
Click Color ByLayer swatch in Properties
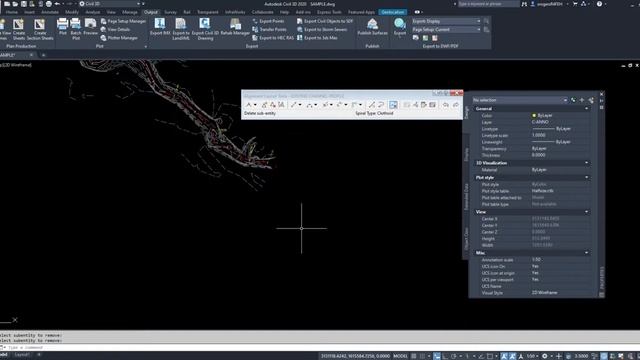pos(534,116)
